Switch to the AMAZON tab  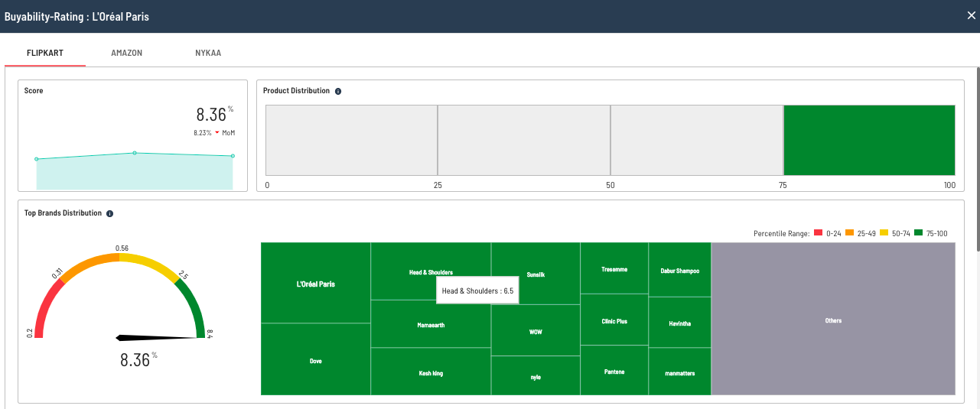pyautogui.click(x=127, y=54)
